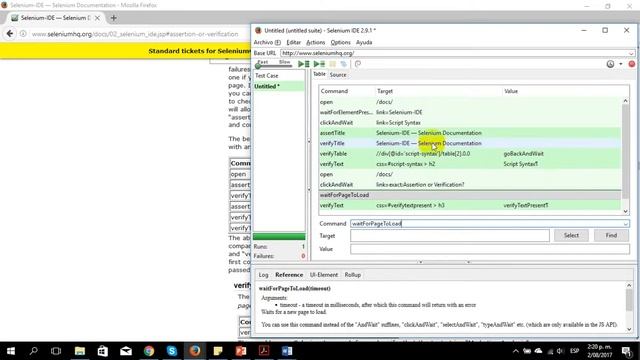This screenshot has width=640, height=360.
Task: Expand the scheduler dropdown arrow
Action: coord(621,64)
